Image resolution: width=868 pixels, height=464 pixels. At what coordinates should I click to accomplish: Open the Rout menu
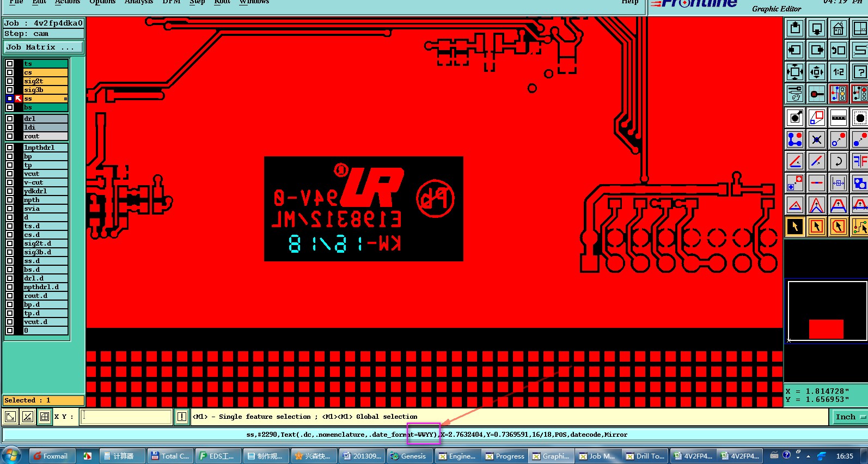222,2
